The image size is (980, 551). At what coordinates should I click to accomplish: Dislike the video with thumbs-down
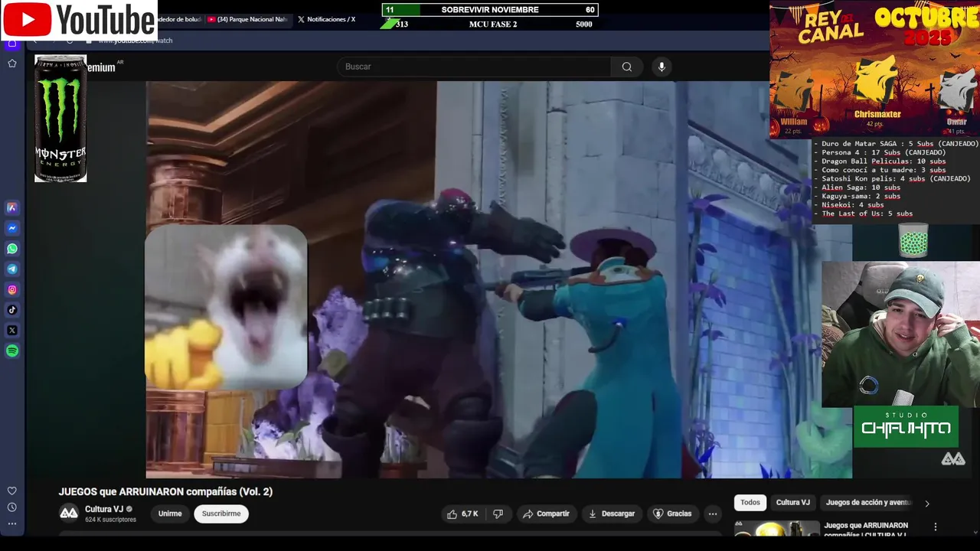click(498, 514)
